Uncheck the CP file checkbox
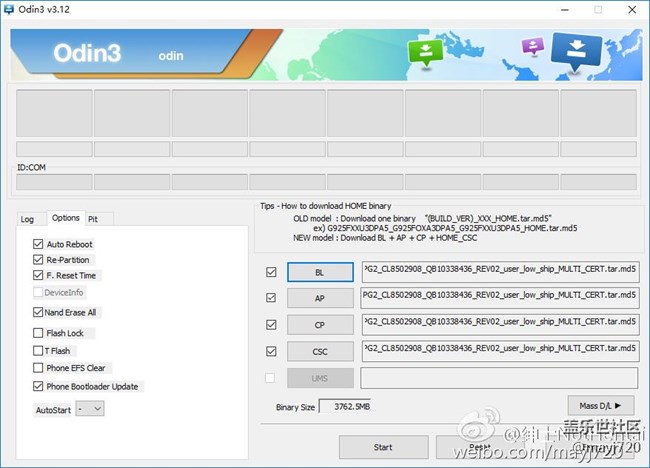Viewport: 650px width, 468px height. [271, 325]
